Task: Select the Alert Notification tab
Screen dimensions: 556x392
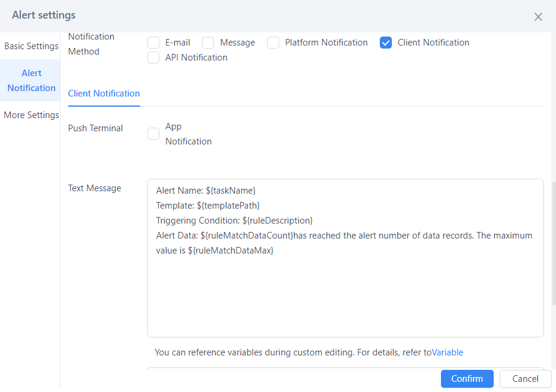Action: pyautogui.click(x=30, y=80)
